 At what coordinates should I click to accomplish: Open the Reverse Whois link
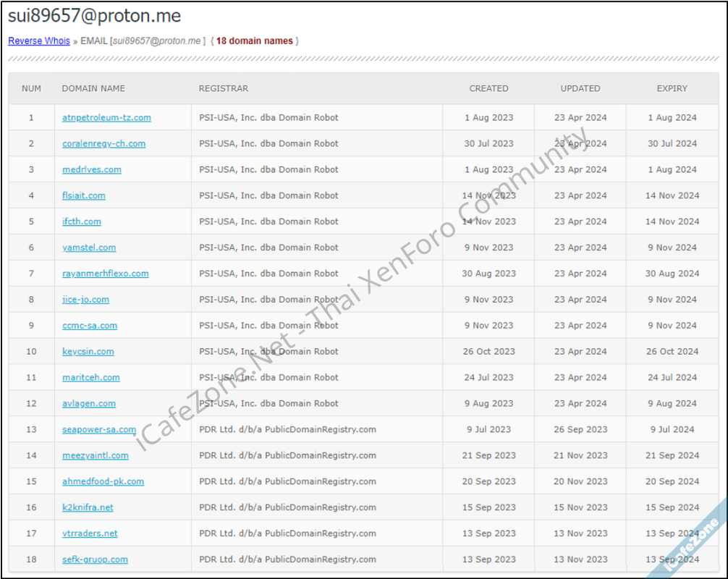pyautogui.click(x=38, y=41)
